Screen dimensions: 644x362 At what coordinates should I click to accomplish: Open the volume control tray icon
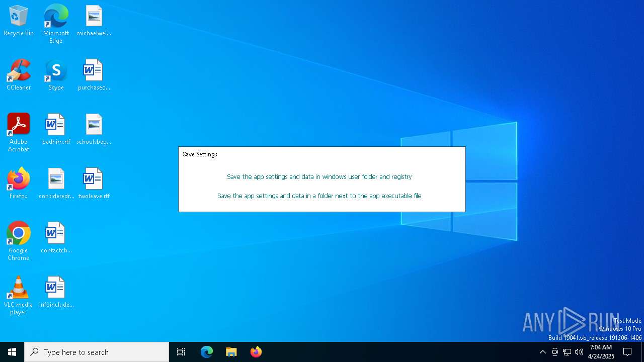(579, 352)
